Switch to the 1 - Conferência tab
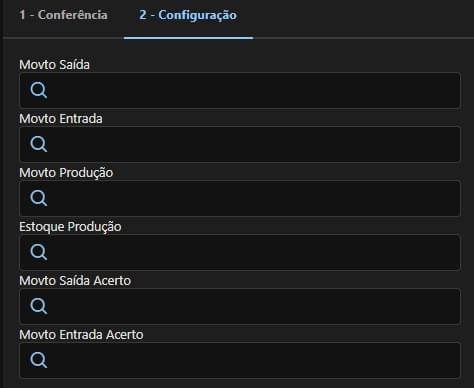 click(x=63, y=15)
